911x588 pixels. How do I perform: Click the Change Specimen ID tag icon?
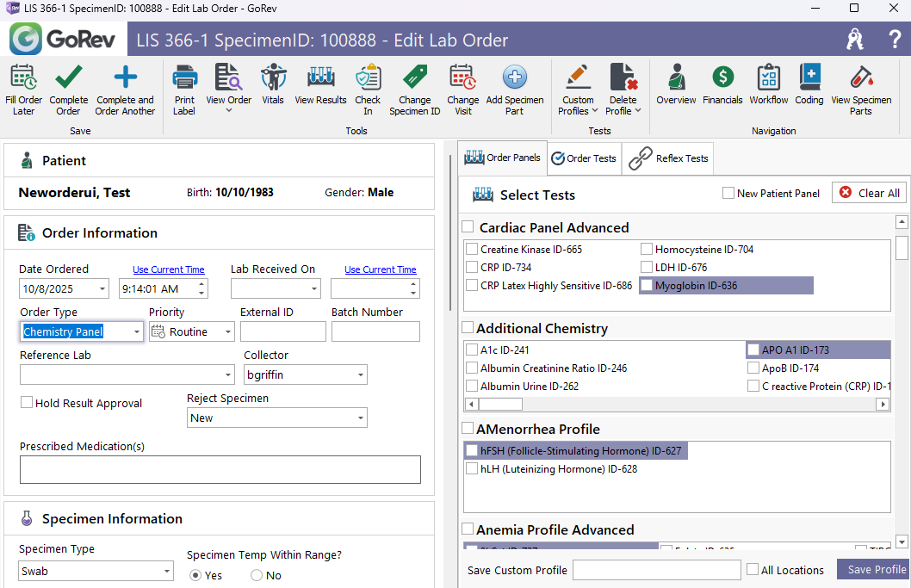(414, 78)
